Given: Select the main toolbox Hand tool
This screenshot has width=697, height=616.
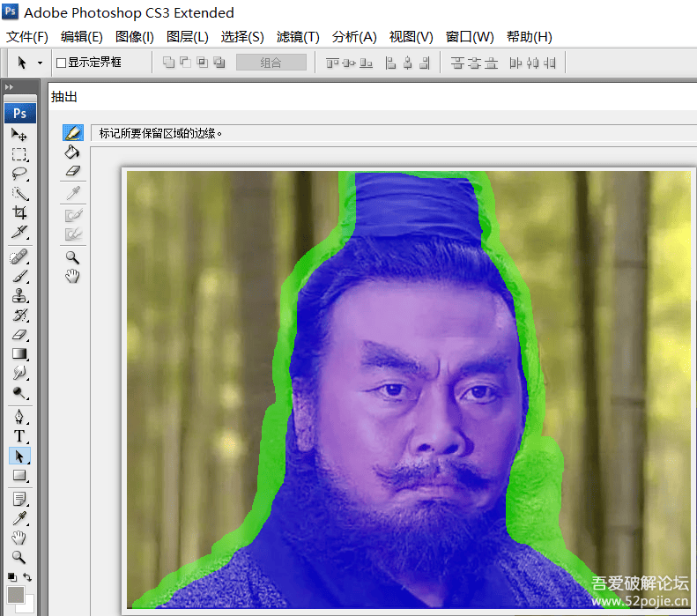Looking at the screenshot, I should coord(19,538).
